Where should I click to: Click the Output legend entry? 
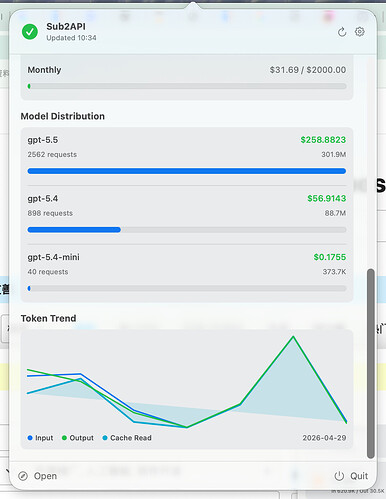[78, 438]
